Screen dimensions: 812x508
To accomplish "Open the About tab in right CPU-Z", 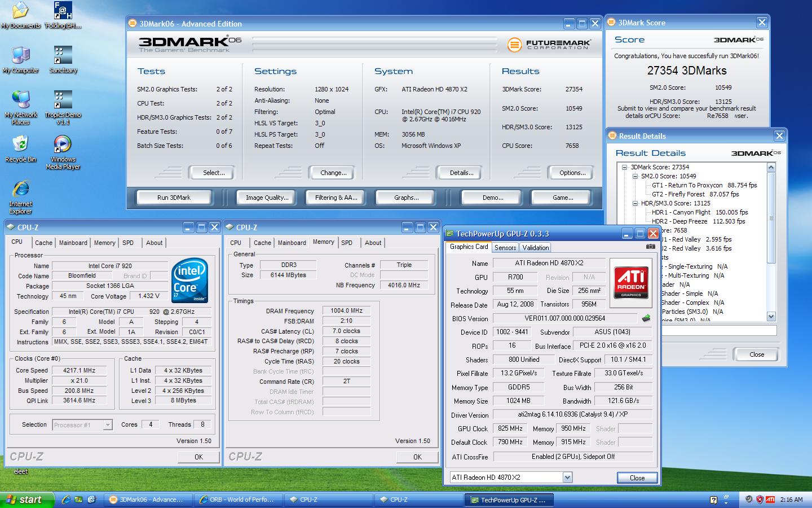I will click(x=373, y=243).
